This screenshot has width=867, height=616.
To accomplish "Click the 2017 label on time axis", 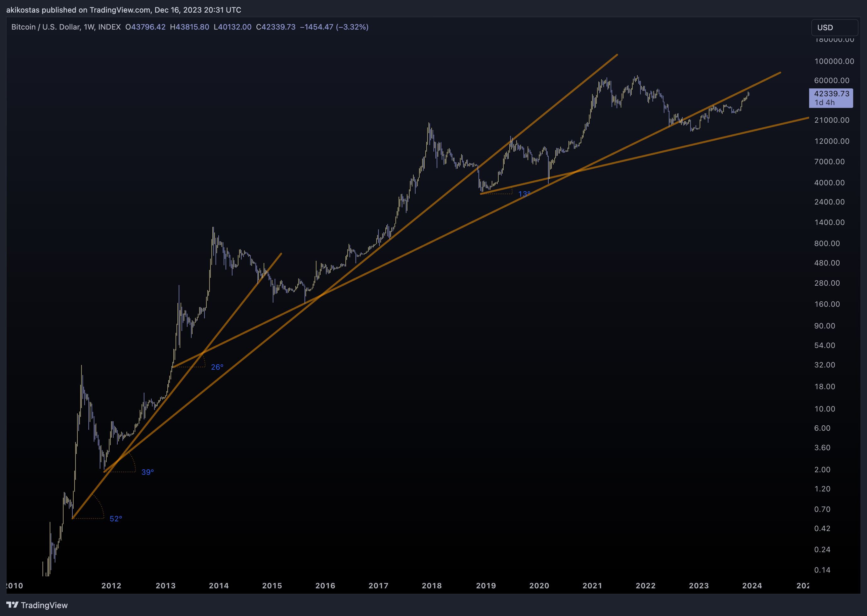I will (378, 585).
